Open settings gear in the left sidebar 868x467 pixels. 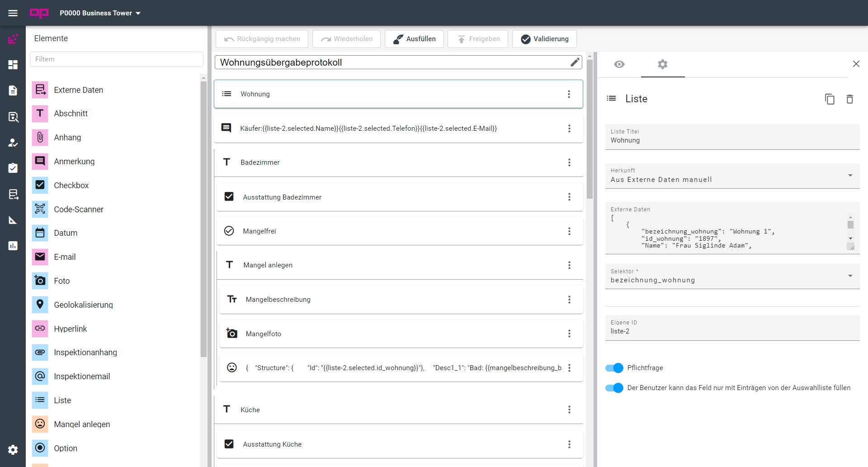point(13,449)
